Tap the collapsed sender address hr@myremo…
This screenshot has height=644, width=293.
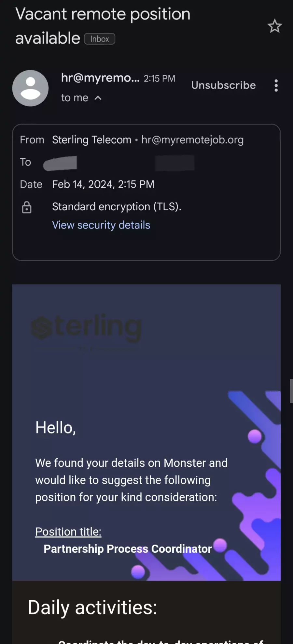click(x=100, y=78)
